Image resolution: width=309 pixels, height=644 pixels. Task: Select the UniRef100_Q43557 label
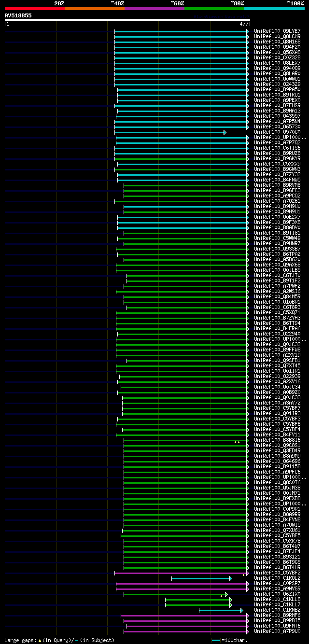pyautogui.click(x=277, y=116)
